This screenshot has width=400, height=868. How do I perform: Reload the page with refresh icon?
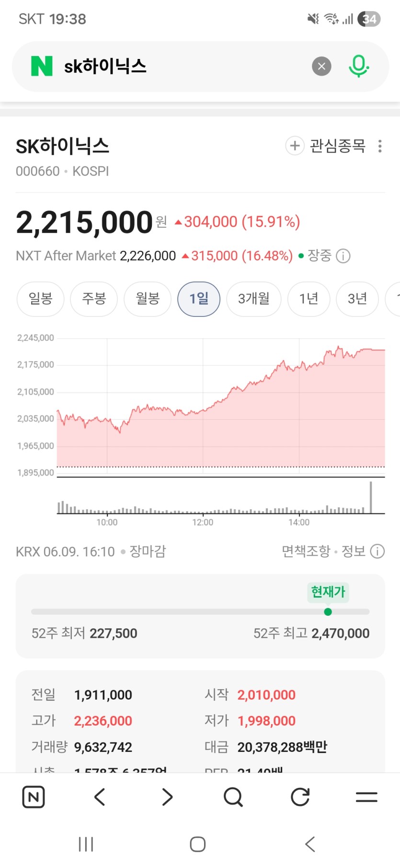coord(300,797)
